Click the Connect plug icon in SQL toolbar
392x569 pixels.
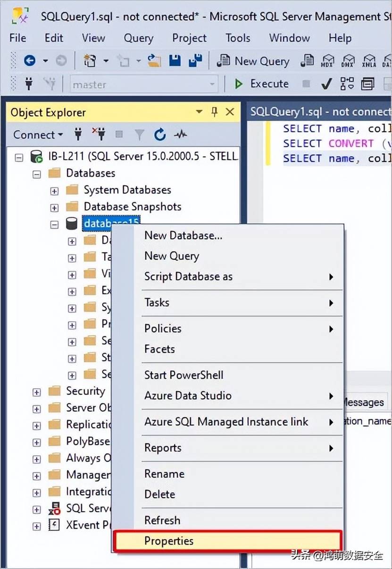(x=29, y=84)
